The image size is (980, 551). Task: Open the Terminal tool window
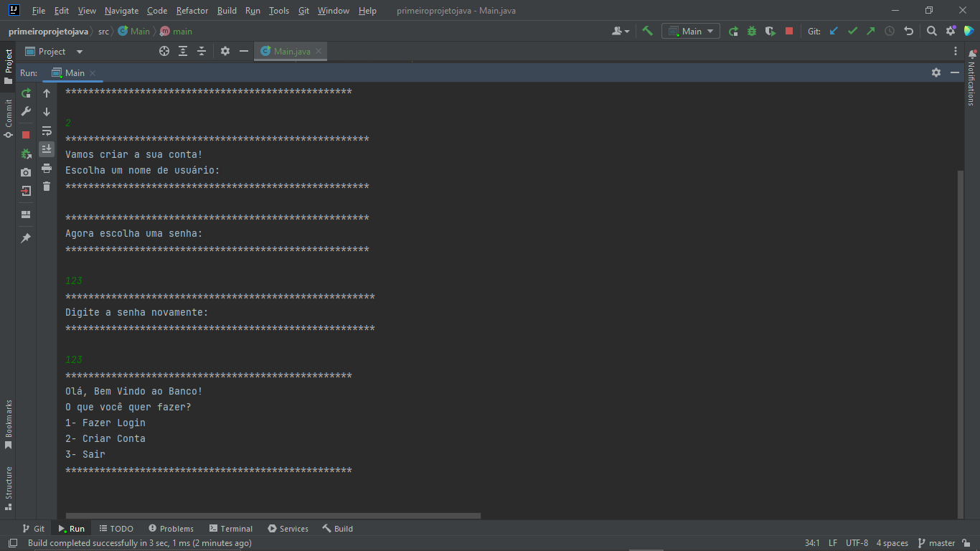[230, 529]
